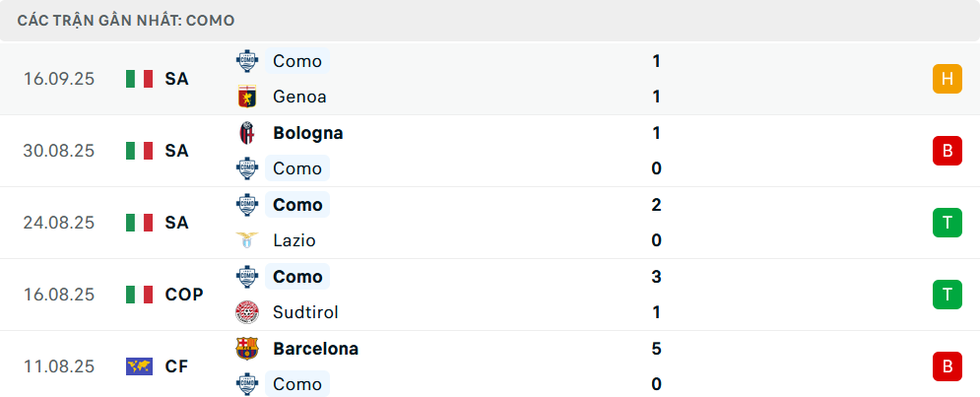Image resolution: width=980 pixels, height=397 pixels.
Task: Click the 24.08.25 match date
Action: point(59,223)
